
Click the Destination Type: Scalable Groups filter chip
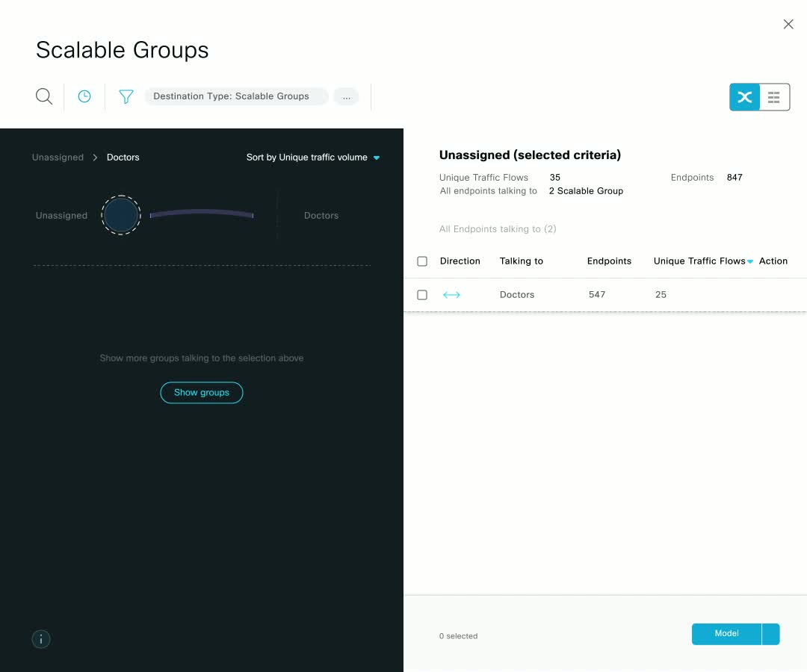click(237, 96)
